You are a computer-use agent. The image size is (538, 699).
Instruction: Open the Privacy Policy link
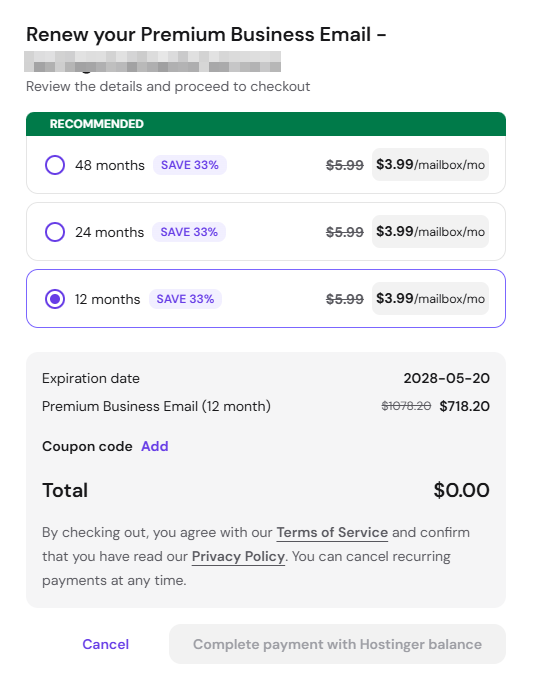[238, 556]
